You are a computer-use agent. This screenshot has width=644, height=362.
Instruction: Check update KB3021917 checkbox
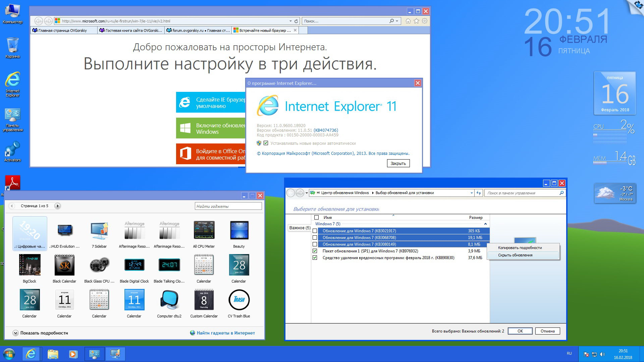(315, 231)
